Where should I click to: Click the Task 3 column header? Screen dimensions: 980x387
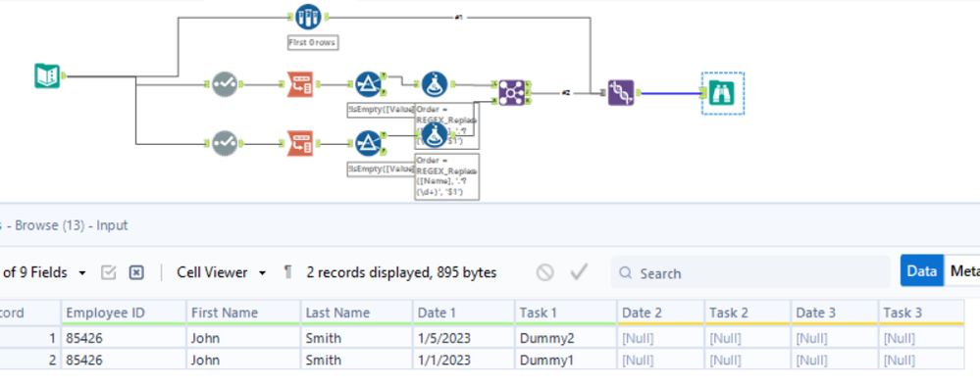click(921, 313)
